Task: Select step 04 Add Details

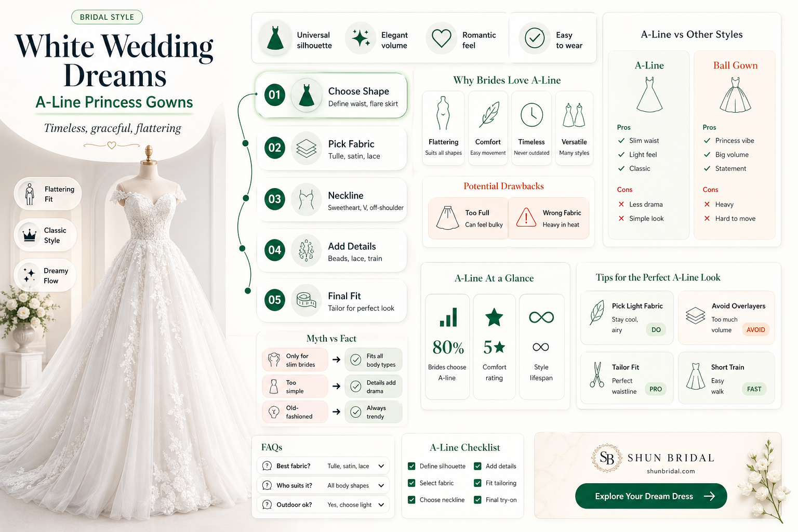Action: click(x=331, y=250)
